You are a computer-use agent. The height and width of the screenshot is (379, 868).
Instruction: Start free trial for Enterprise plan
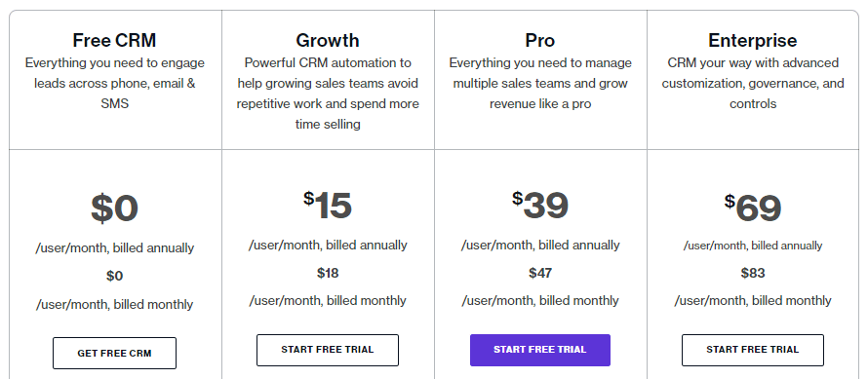(x=752, y=350)
